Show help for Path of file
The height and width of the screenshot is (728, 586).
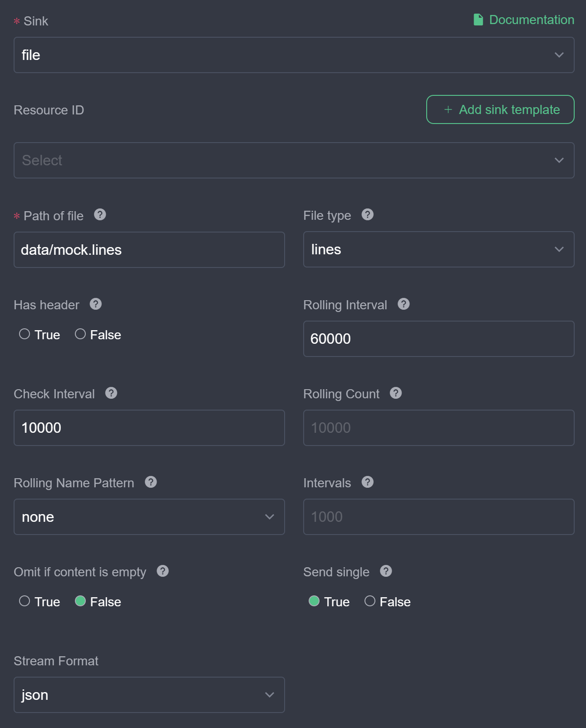click(x=100, y=215)
